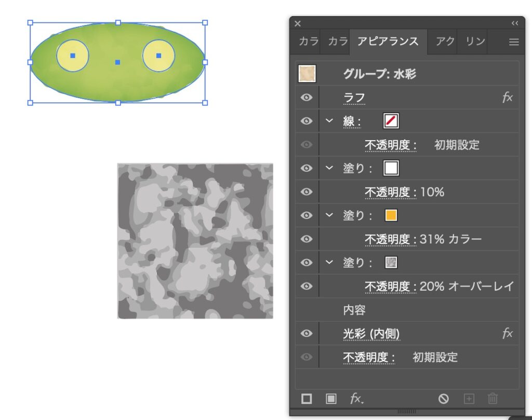Image resolution: width=532 pixels, height=420 pixels.
Task: Collapse the white 塗り fill attribute
Action: tap(329, 168)
